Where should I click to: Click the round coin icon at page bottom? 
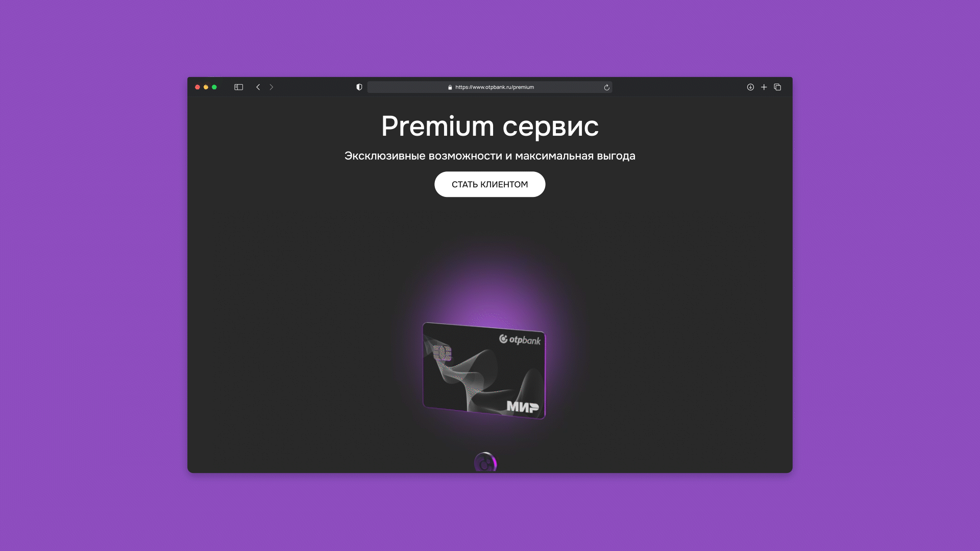point(485,462)
